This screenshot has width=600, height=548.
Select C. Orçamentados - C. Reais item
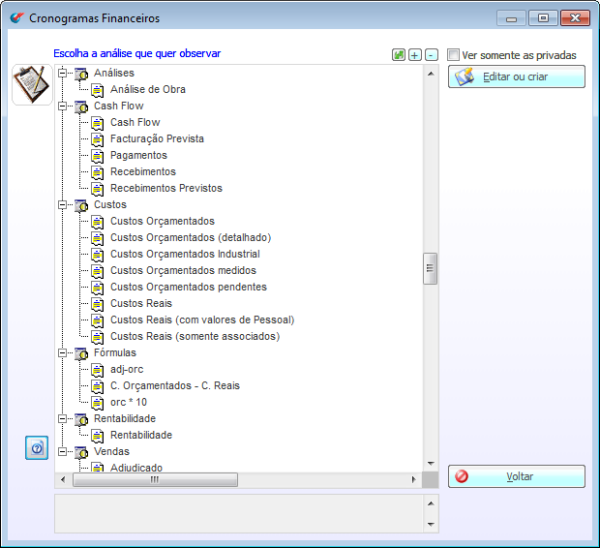click(x=175, y=386)
